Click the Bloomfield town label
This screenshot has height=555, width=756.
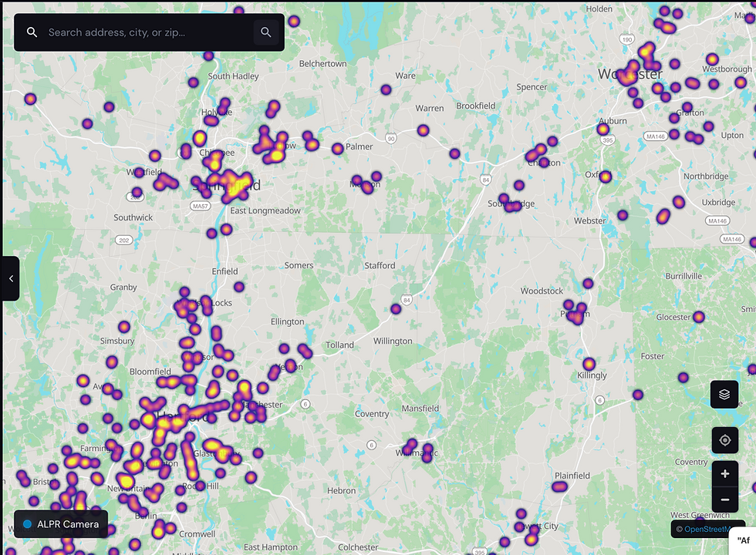click(x=150, y=372)
